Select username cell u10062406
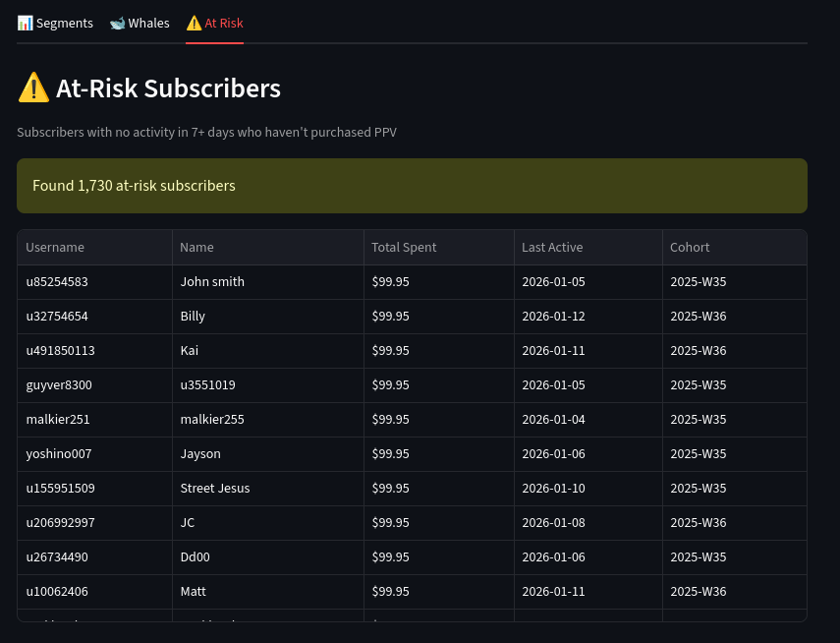The width and height of the screenshot is (840, 643). (57, 592)
